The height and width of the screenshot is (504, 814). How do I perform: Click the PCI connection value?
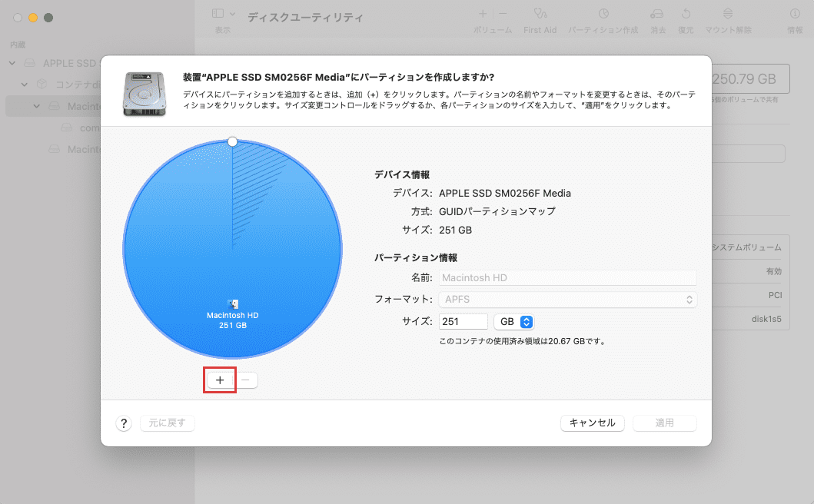(x=775, y=295)
